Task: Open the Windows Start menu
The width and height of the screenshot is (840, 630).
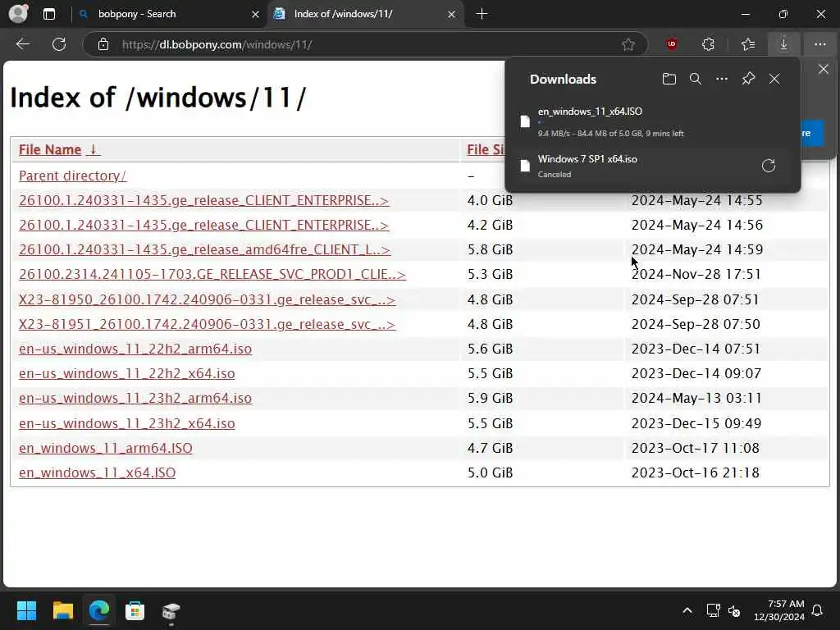Action: [26, 610]
